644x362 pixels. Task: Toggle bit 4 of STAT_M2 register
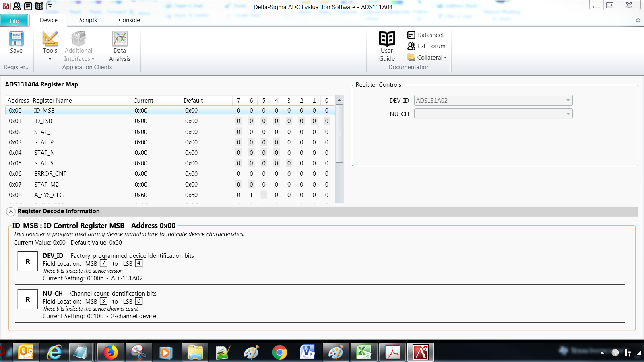277,185
